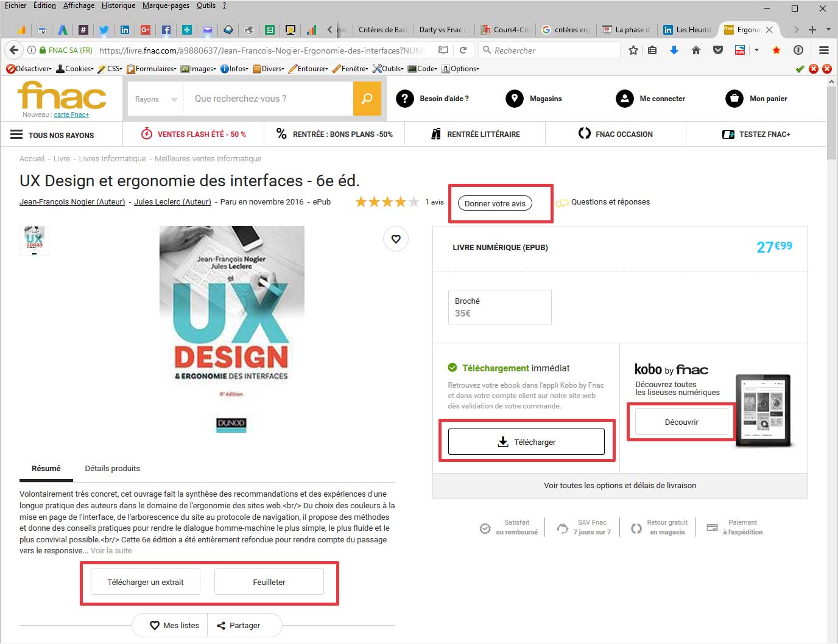This screenshot has height=644, width=838.
Task: Reload the page with refresh icon
Action: click(x=463, y=51)
